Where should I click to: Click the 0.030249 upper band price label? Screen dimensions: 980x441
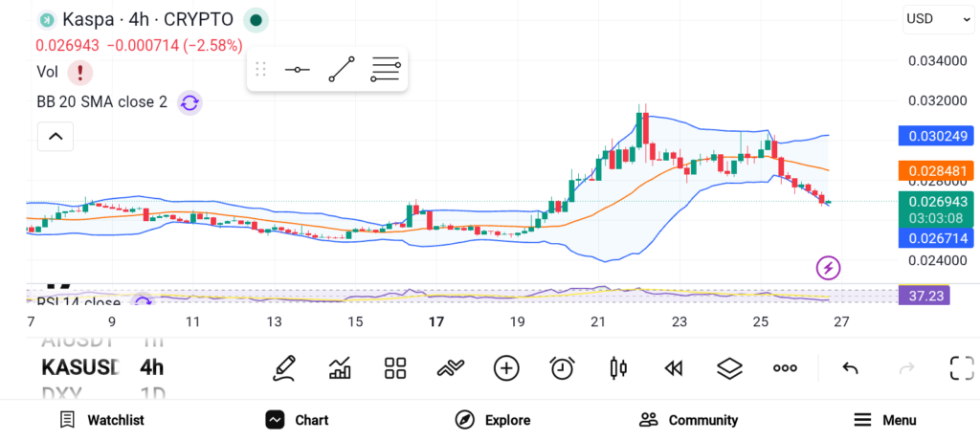pyautogui.click(x=936, y=136)
